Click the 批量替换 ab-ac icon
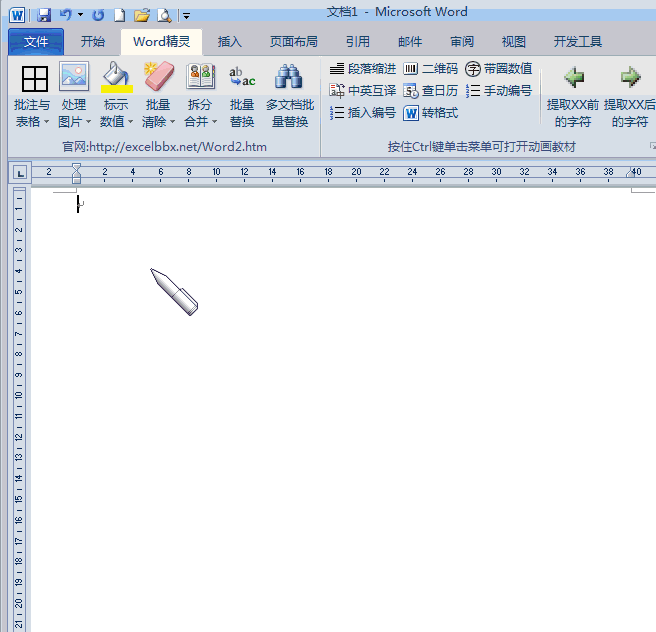The width and height of the screenshot is (656, 632). 242,77
